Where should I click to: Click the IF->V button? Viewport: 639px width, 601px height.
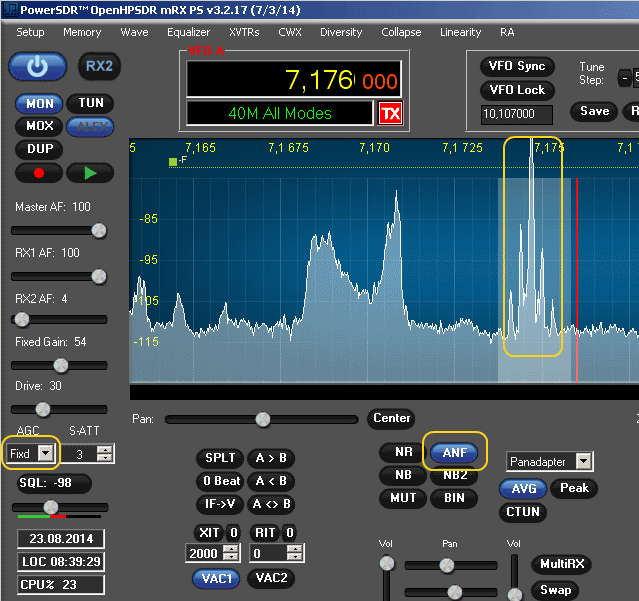220,504
